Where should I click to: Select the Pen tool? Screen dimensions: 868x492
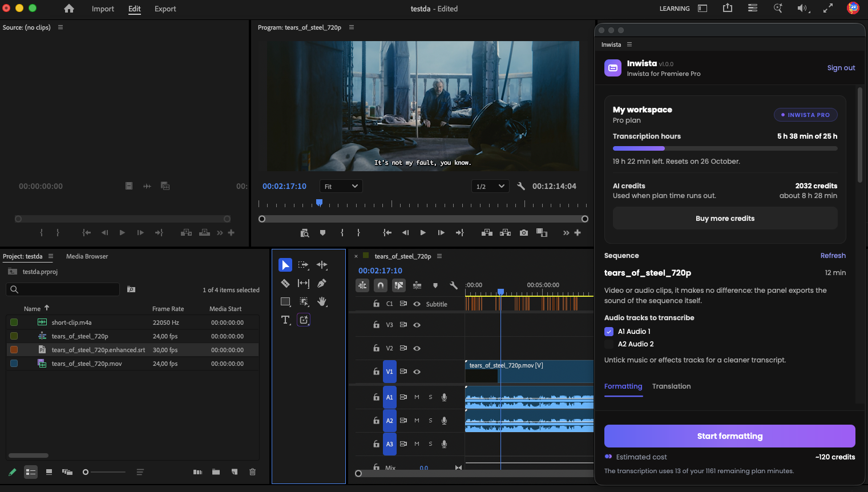(x=322, y=283)
